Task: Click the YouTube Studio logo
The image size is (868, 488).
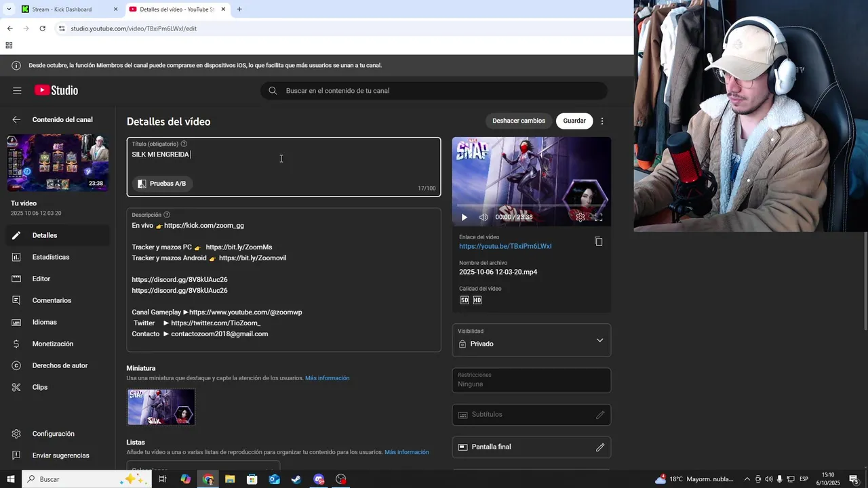Action: [56, 90]
